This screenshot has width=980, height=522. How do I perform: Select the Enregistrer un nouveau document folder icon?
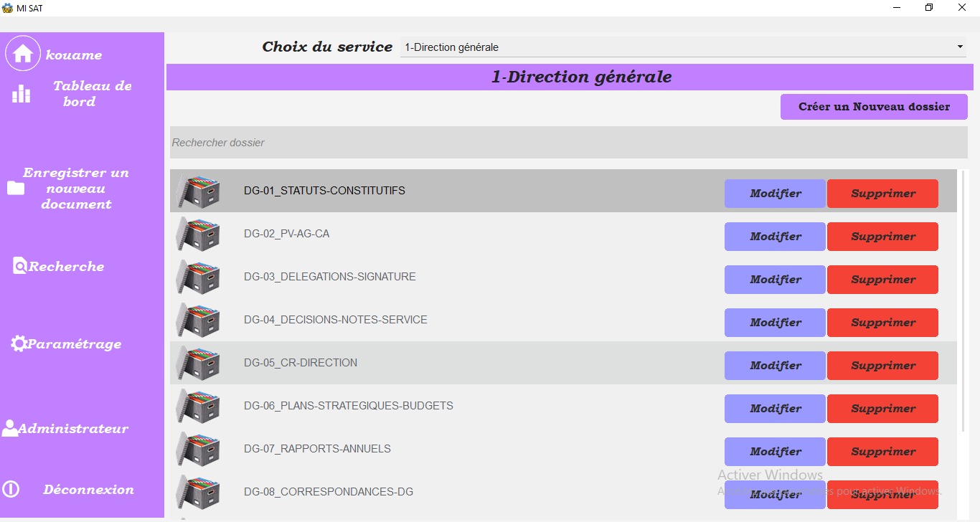click(x=16, y=189)
